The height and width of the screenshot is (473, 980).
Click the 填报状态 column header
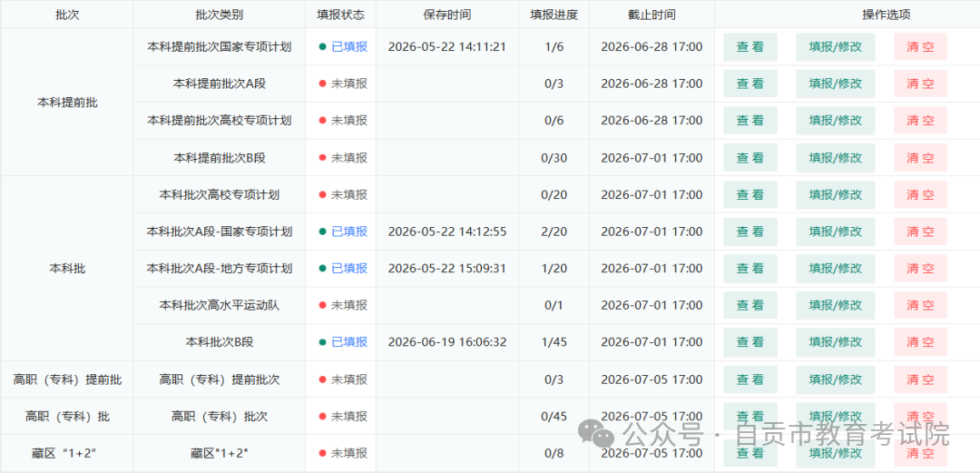point(340,15)
